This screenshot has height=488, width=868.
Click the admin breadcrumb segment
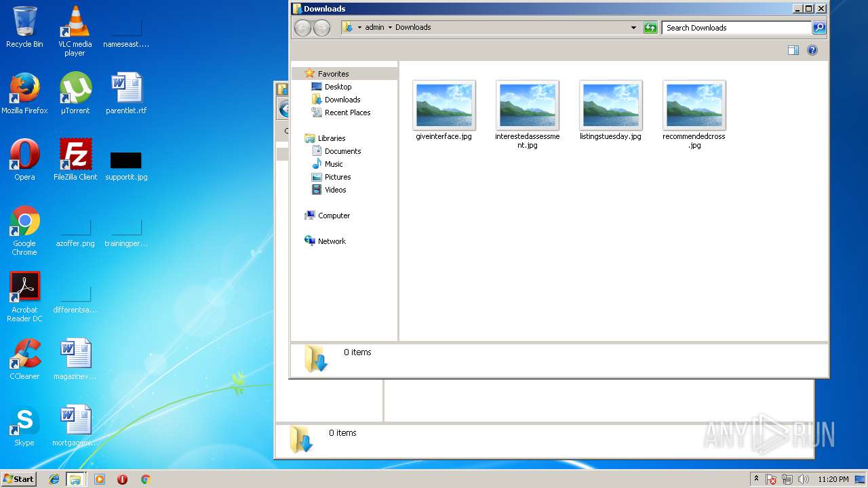[374, 28]
